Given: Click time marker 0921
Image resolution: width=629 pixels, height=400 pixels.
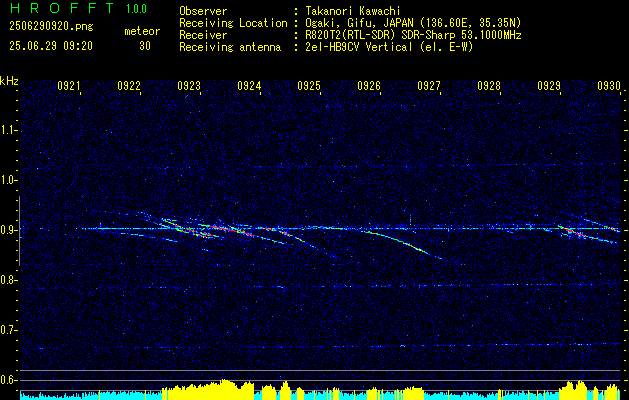Looking at the screenshot, I should pos(69,86).
